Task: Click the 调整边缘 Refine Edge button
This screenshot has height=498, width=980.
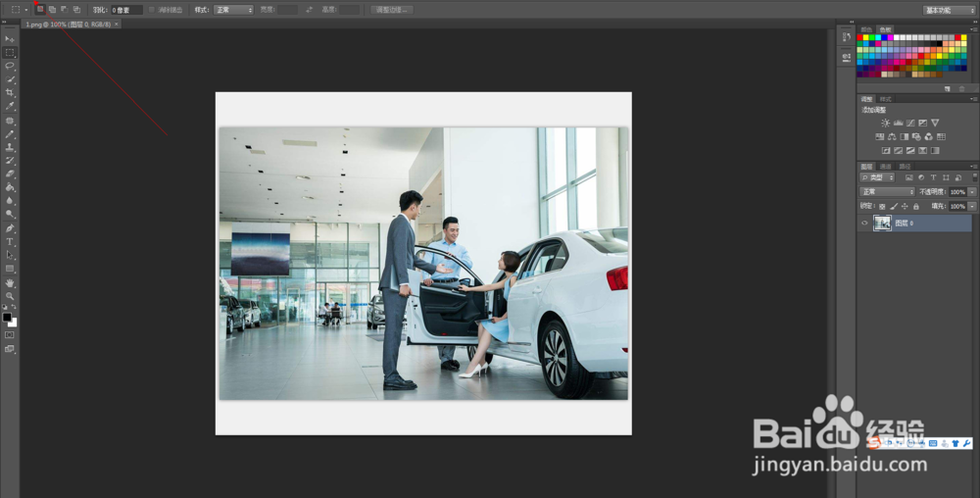Action: [x=392, y=10]
